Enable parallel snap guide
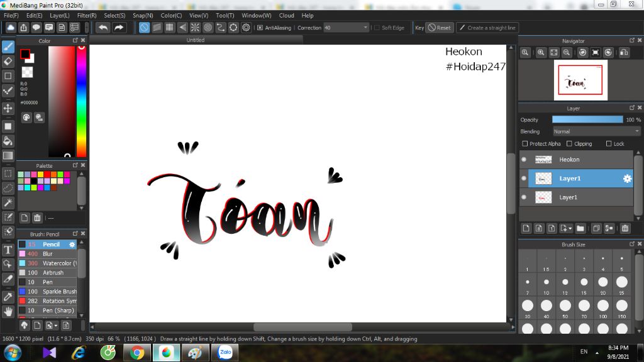 tap(157, 28)
